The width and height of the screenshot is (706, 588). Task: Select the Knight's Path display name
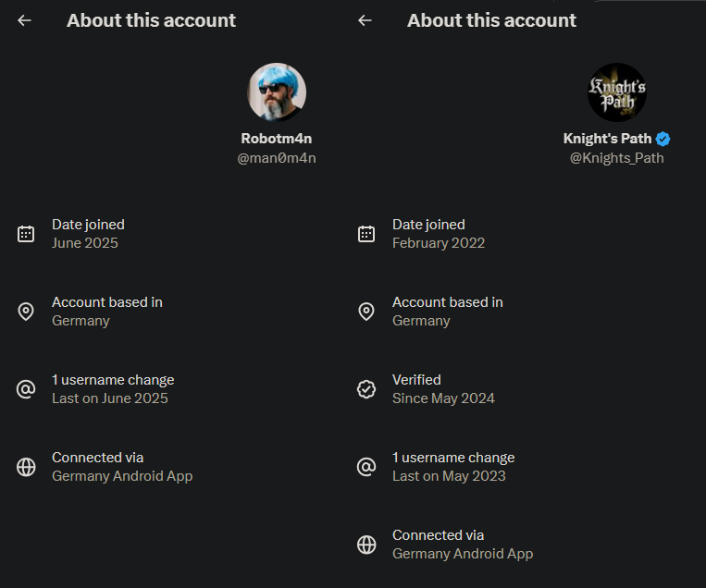pyautogui.click(x=607, y=139)
